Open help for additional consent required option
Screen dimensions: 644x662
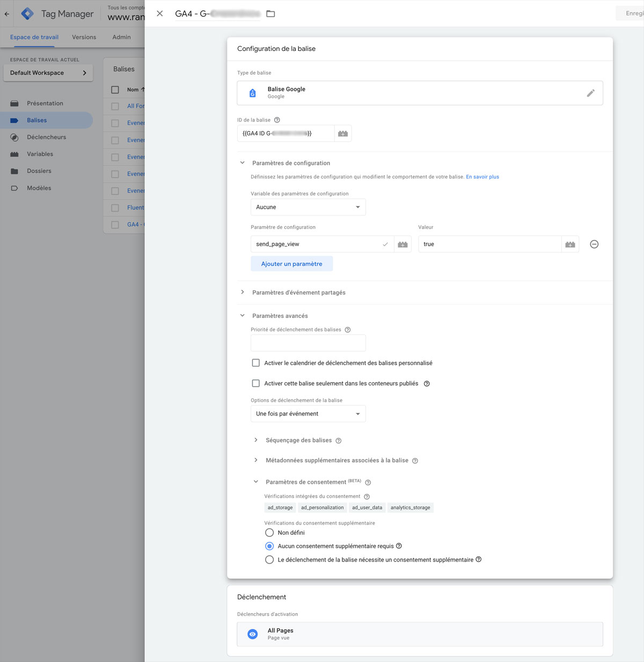[x=479, y=559]
